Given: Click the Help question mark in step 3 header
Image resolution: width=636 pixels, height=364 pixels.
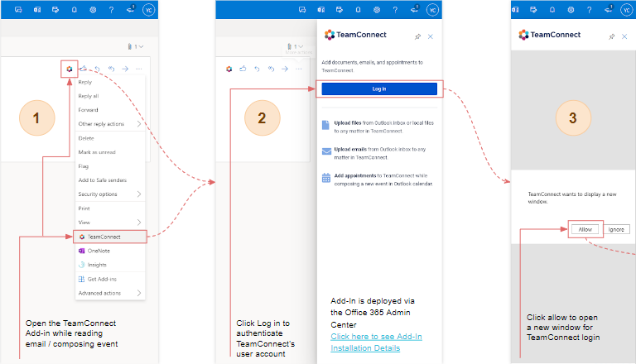Looking at the screenshot, I should pyautogui.click(x=590, y=10).
